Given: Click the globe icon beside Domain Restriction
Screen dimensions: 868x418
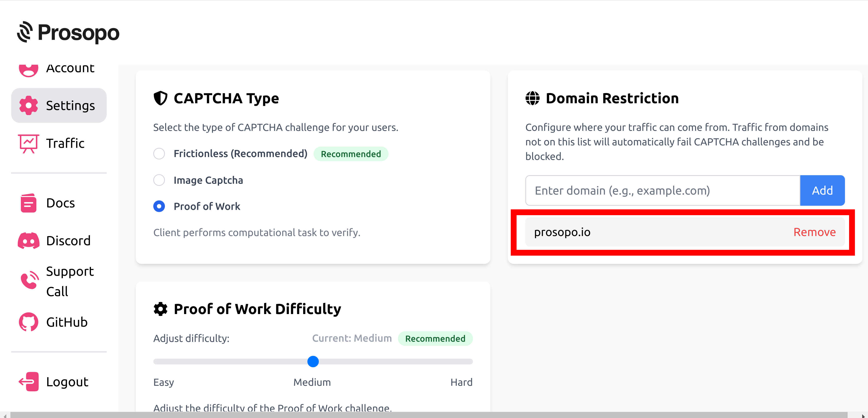Looking at the screenshot, I should [x=532, y=98].
